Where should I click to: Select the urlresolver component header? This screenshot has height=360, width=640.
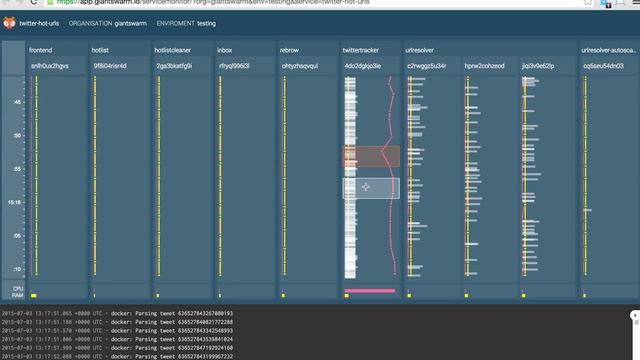click(x=420, y=50)
